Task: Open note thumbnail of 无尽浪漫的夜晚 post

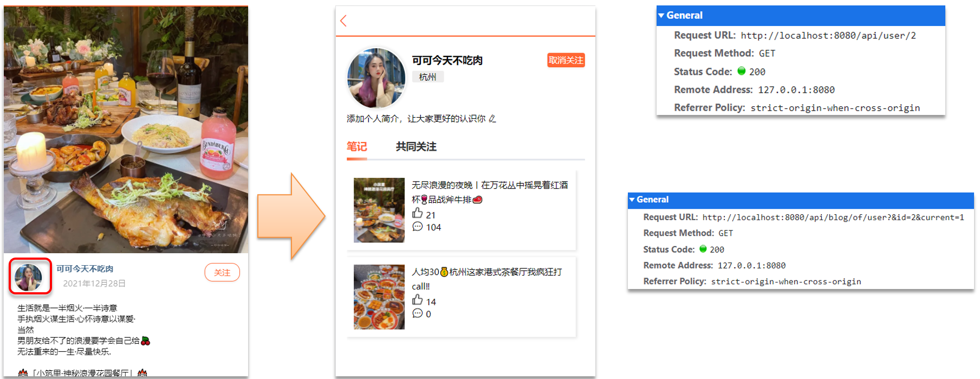Action: pos(379,210)
